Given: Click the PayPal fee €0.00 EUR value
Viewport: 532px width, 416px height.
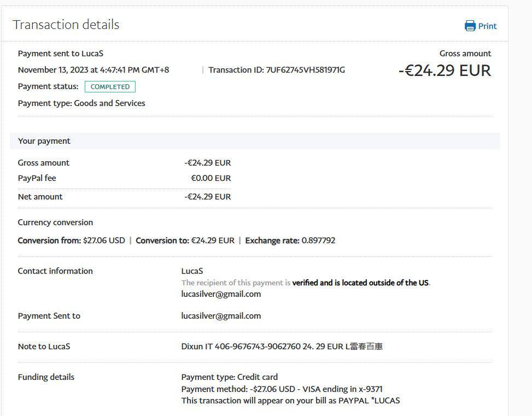Looking at the screenshot, I should tap(211, 178).
